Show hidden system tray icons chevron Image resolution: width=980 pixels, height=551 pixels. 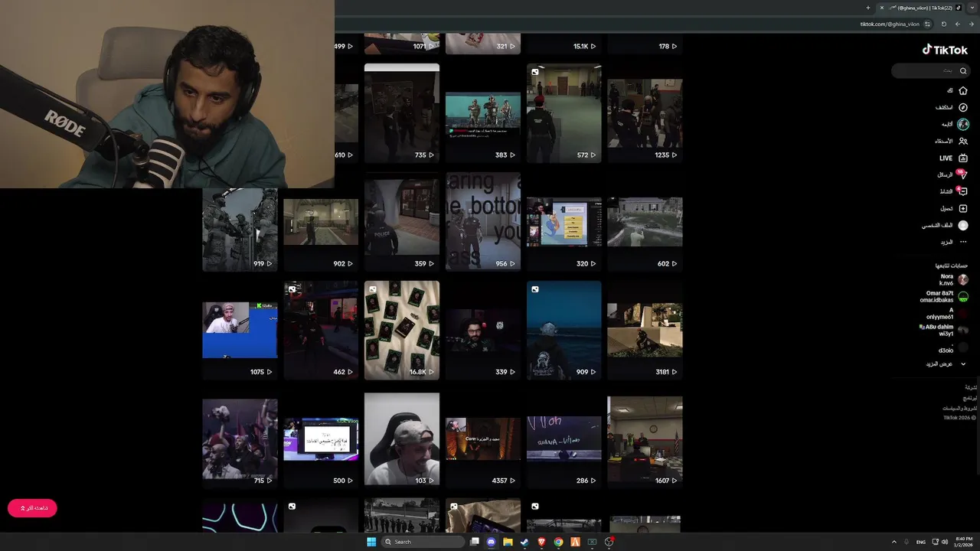coord(893,542)
